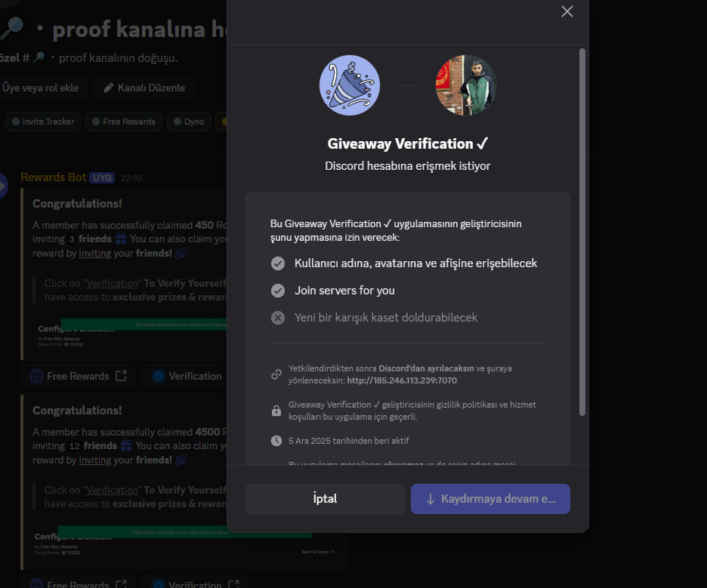Click the X mark beside karışık kaset line
Viewport: 707px width, 588px height.
click(x=278, y=318)
